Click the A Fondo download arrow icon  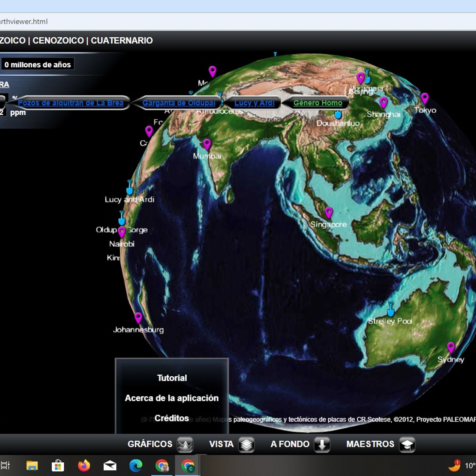coord(322,444)
